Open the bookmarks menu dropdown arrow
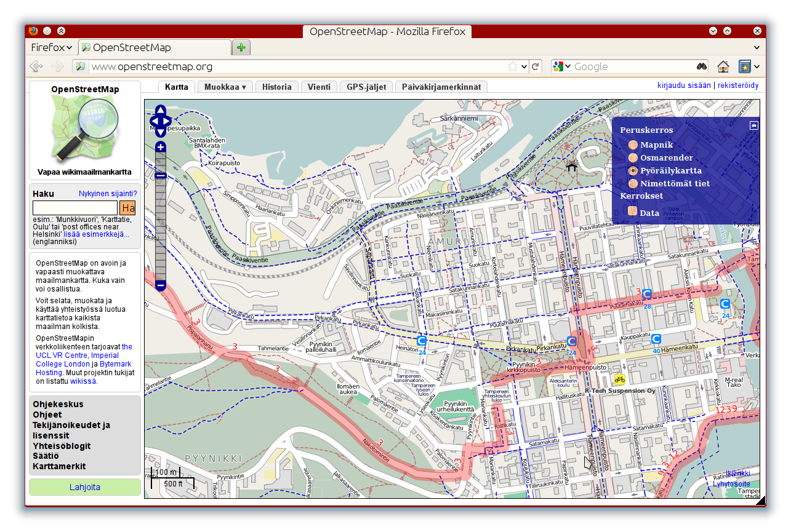 point(757,66)
